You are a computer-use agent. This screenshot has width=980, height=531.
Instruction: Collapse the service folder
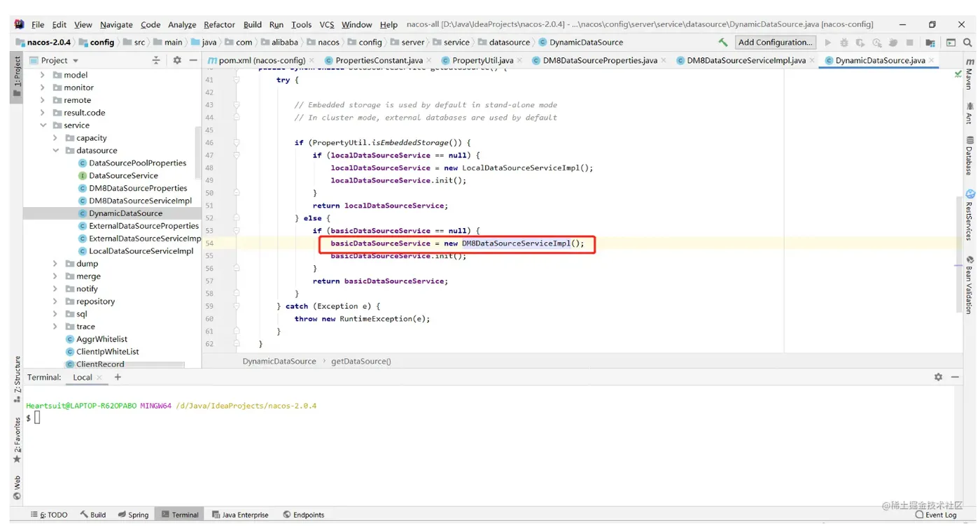[x=43, y=125]
